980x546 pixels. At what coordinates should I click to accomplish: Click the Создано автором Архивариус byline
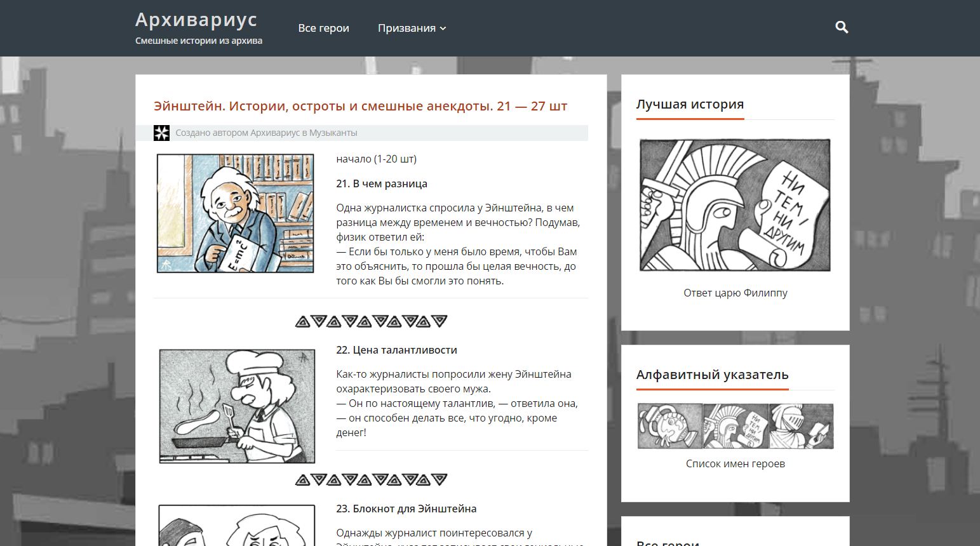point(266,133)
